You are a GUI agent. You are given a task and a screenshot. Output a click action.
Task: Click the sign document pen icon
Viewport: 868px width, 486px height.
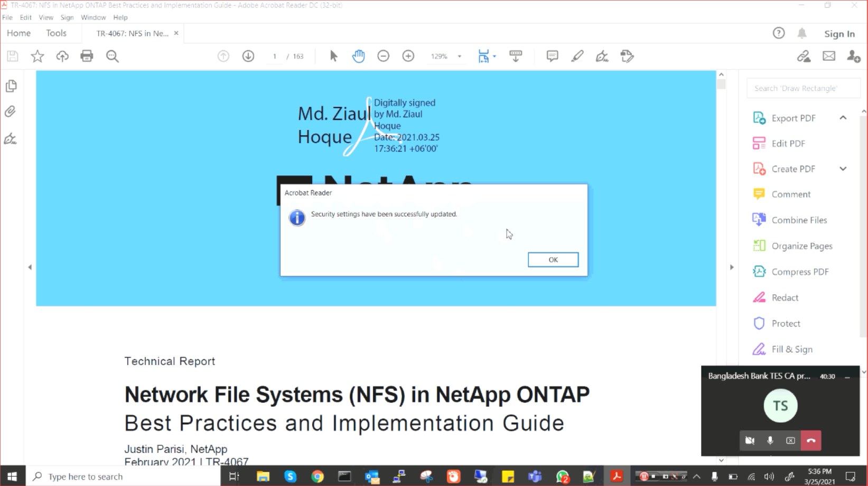602,56
